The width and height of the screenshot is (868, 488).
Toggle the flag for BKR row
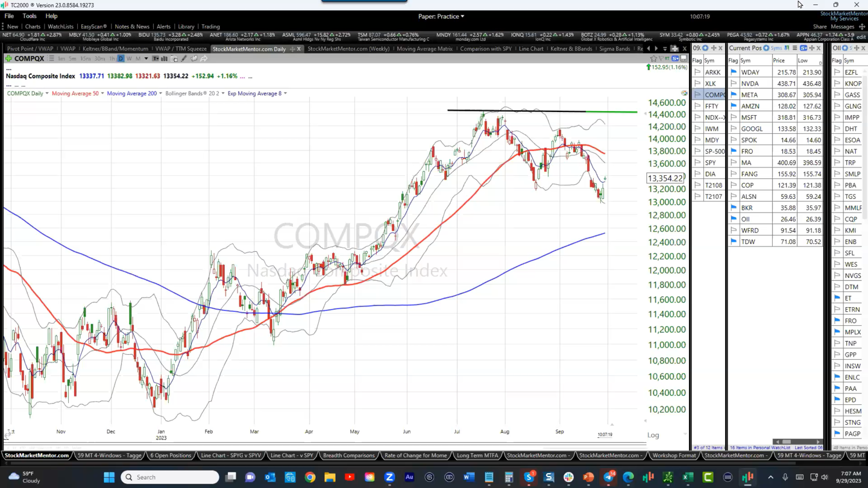pyautogui.click(x=734, y=208)
